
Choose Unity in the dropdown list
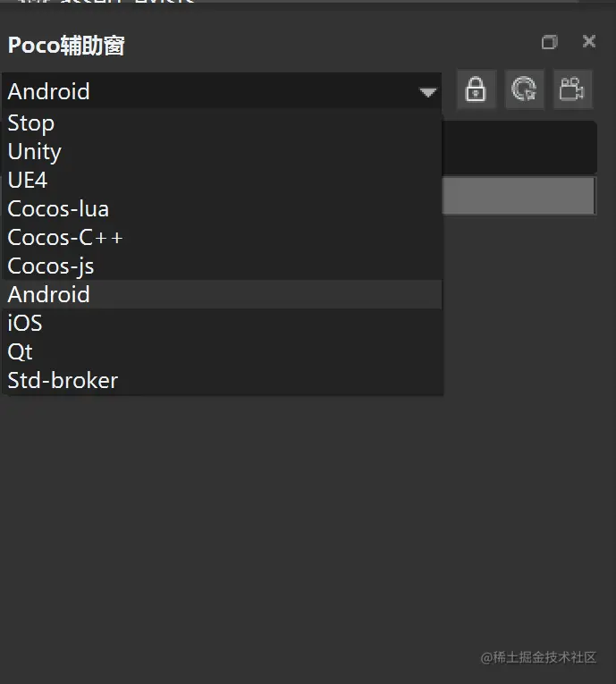(x=35, y=152)
